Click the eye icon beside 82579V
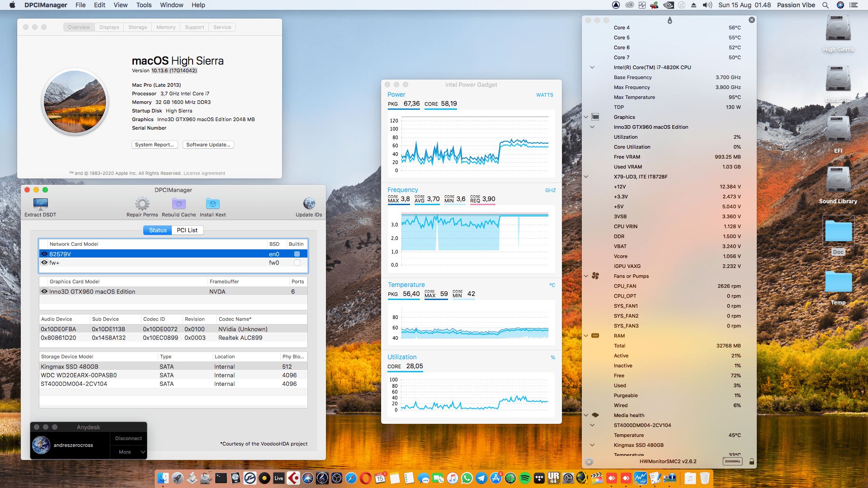The image size is (868, 488). [44, 254]
